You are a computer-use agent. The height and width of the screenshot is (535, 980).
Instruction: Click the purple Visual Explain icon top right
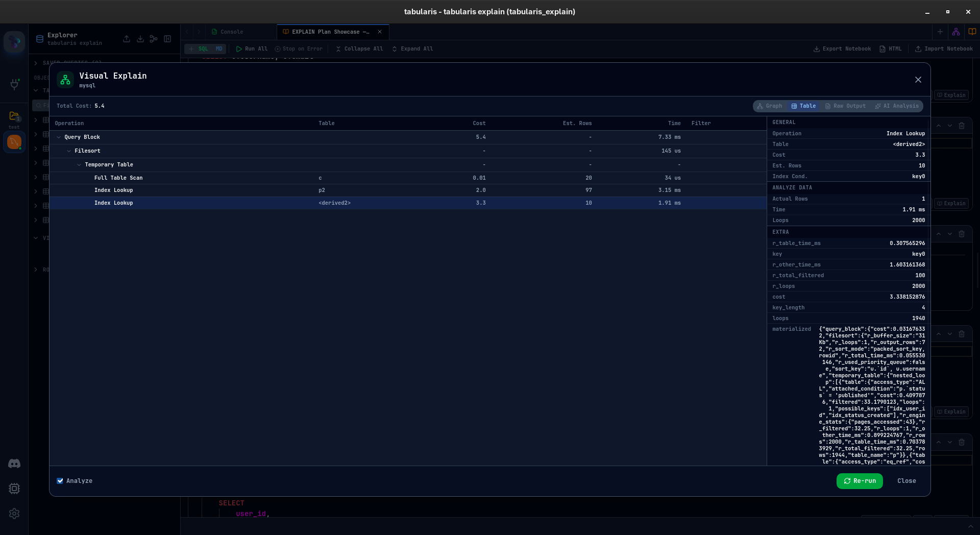coord(956,31)
